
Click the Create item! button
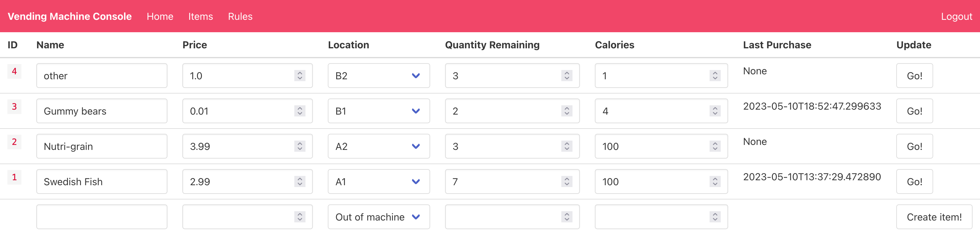[934, 217]
